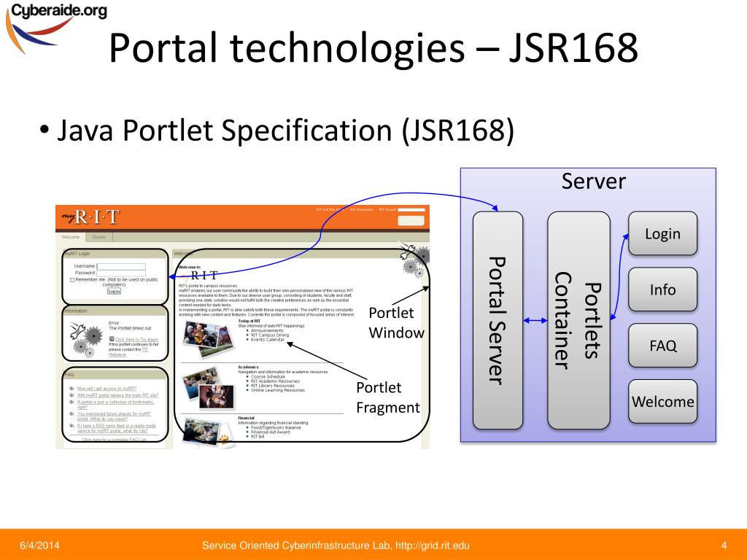
Task: Click the myRIT Login portlet title bar
Action: [115, 254]
